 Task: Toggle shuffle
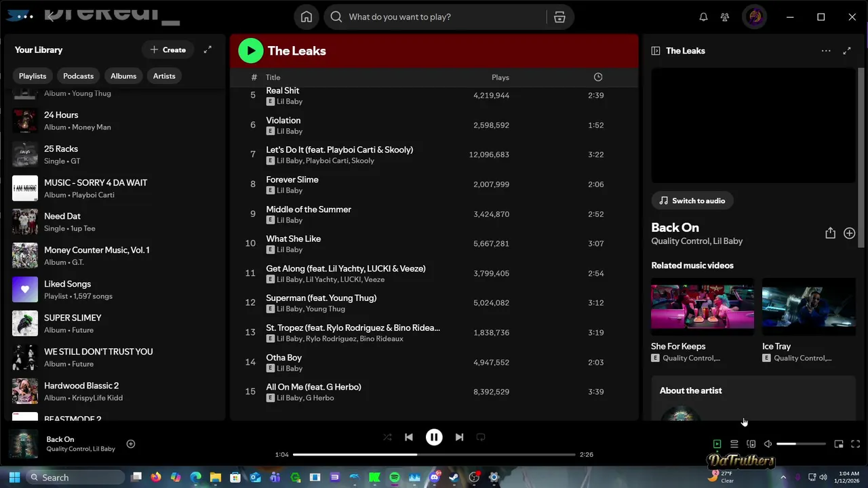[x=387, y=437]
